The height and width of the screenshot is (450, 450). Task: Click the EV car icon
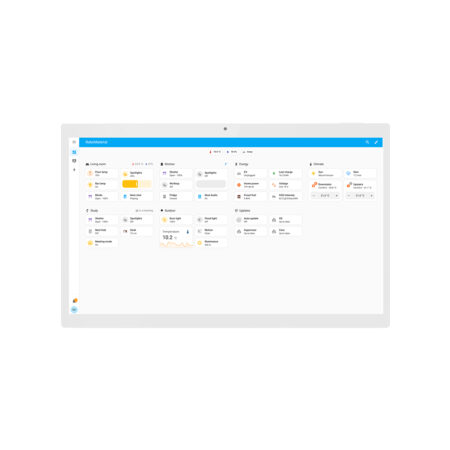coord(239,173)
